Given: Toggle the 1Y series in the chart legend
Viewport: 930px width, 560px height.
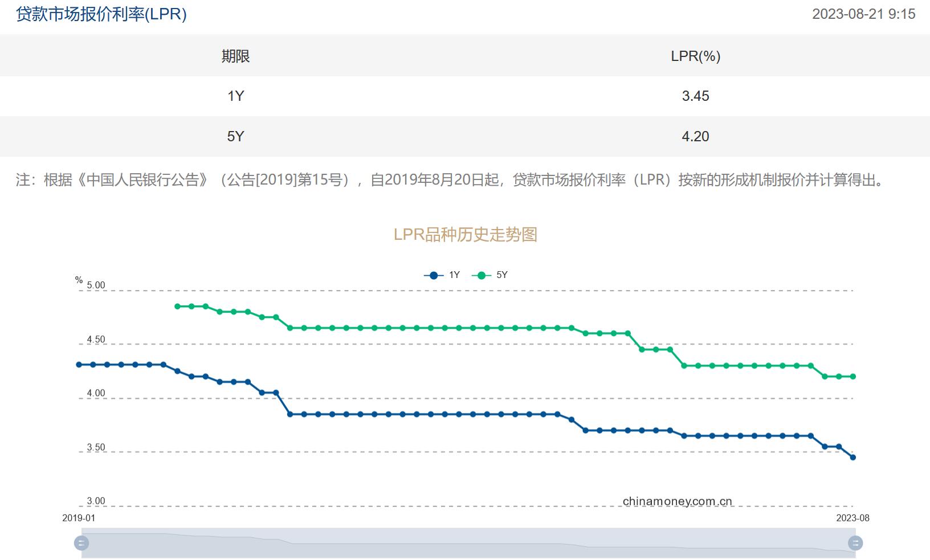Looking at the screenshot, I should tap(444, 275).
